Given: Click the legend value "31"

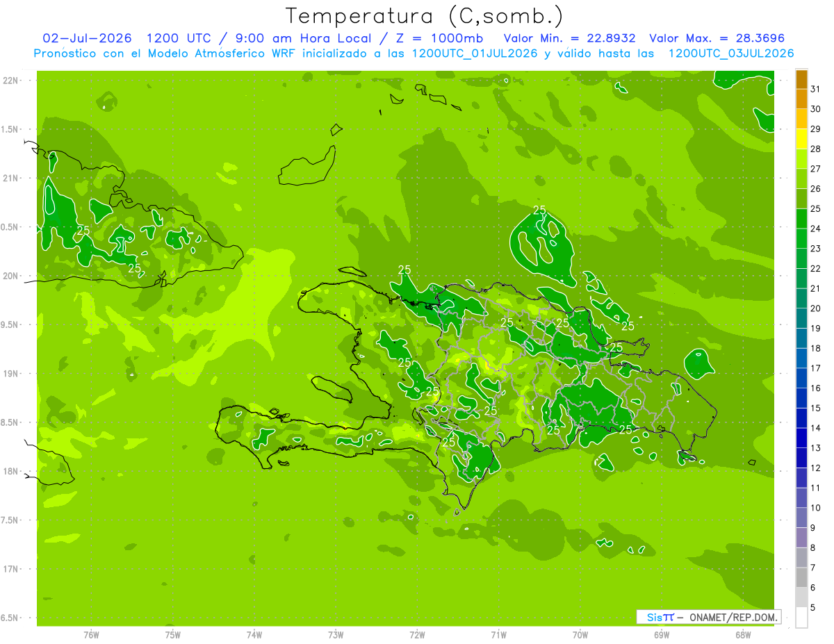Looking at the screenshot, I should pos(815,89).
